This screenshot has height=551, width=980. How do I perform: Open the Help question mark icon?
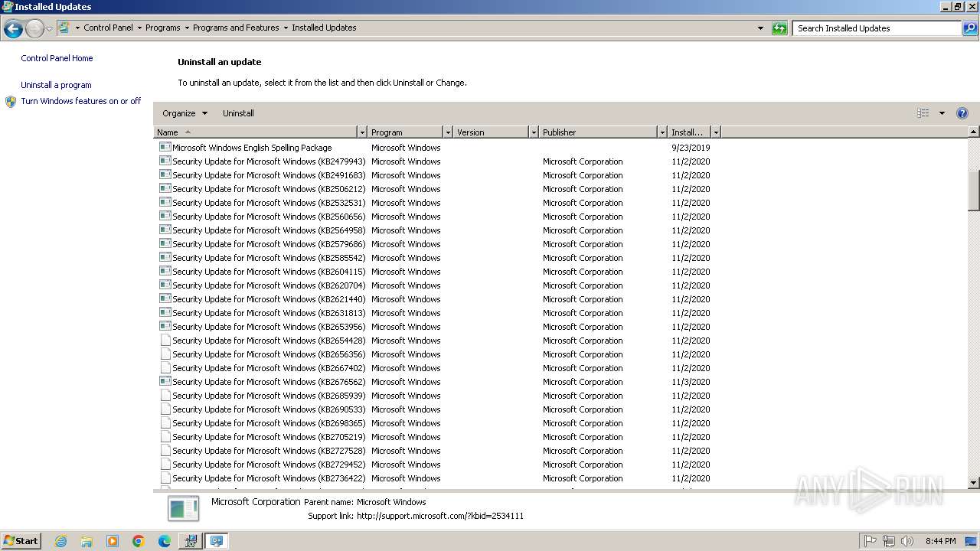point(962,113)
